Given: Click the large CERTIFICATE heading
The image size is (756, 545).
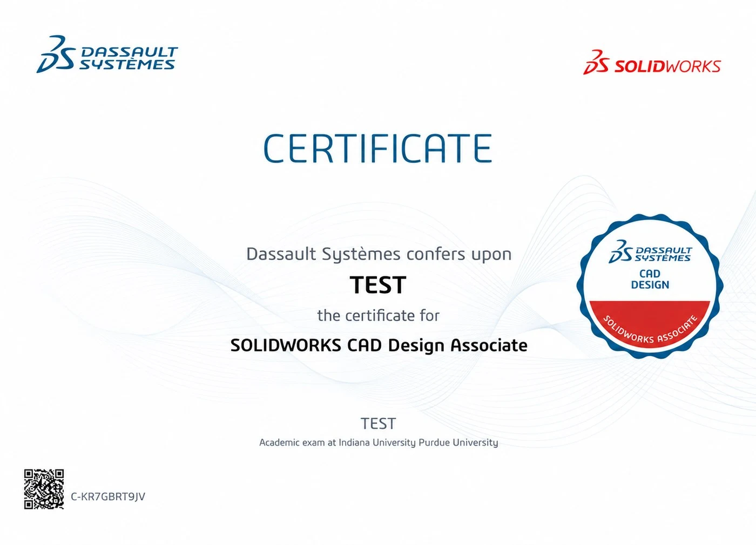Looking at the screenshot, I should (377, 149).
